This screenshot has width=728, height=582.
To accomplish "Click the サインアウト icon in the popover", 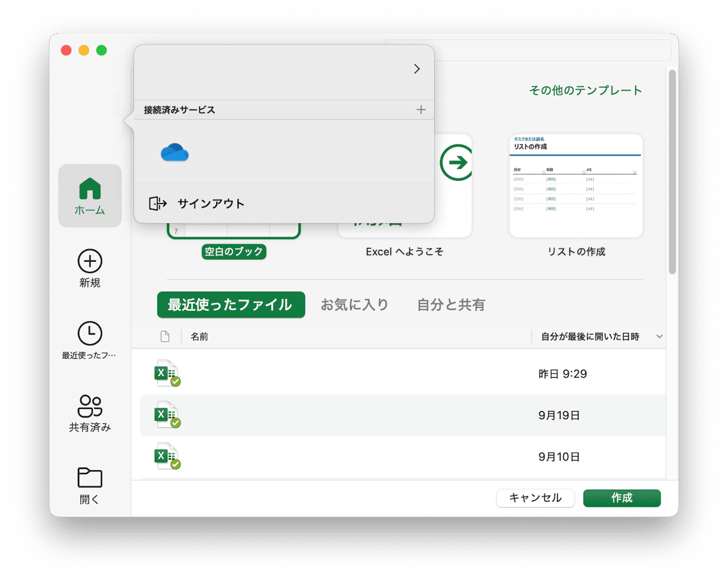I will point(157,203).
